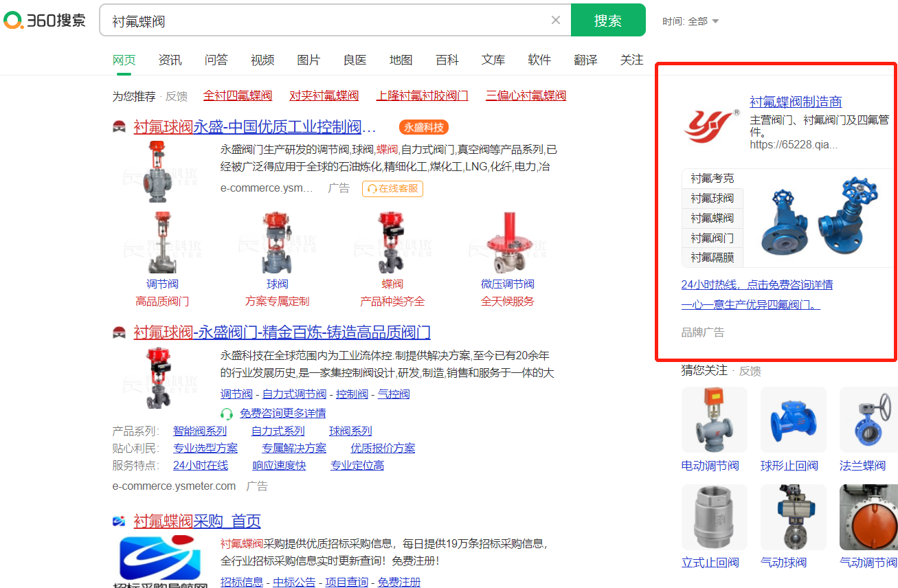Click the recommended term 全衬四氟蝶阀
Viewport: 898px width, 588px height.
click(238, 95)
